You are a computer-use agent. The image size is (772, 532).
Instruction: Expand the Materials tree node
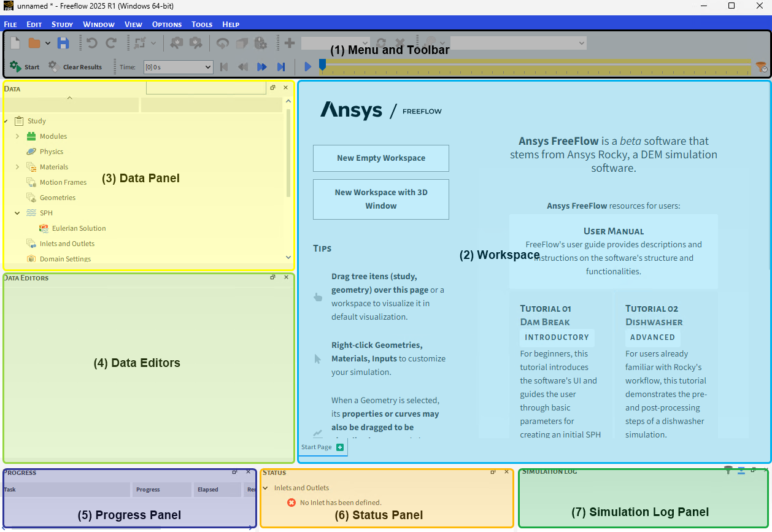(x=17, y=167)
